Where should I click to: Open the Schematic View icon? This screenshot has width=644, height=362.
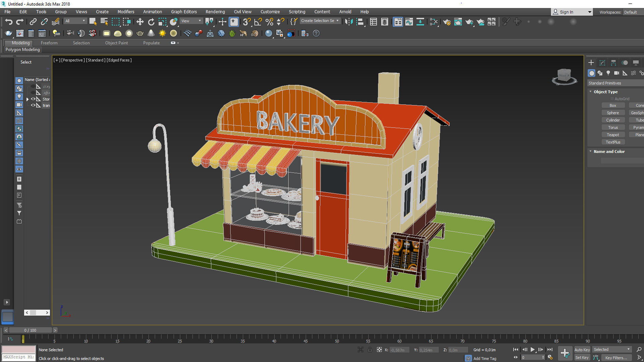pos(420,22)
